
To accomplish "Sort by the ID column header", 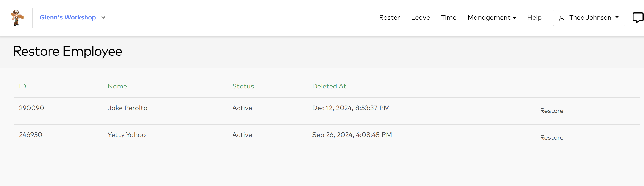I will tap(22, 86).
